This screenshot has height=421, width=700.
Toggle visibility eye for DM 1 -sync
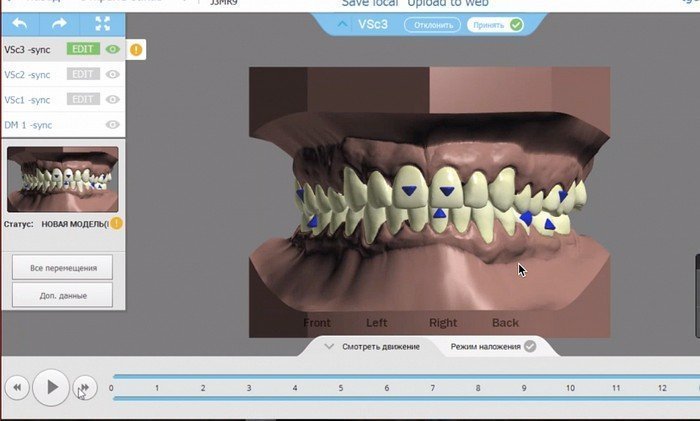click(x=112, y=125)
